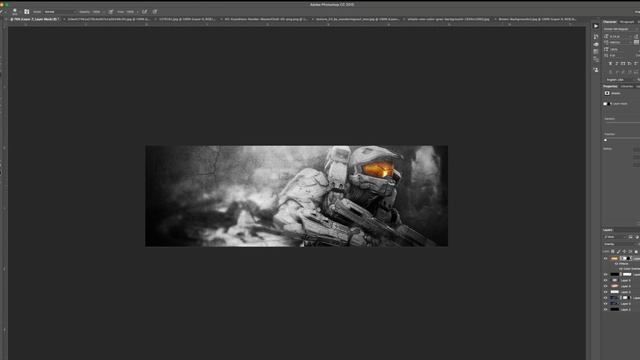
Task: Open the language dropdown in Character panel
Action: [x=620, y=80]
